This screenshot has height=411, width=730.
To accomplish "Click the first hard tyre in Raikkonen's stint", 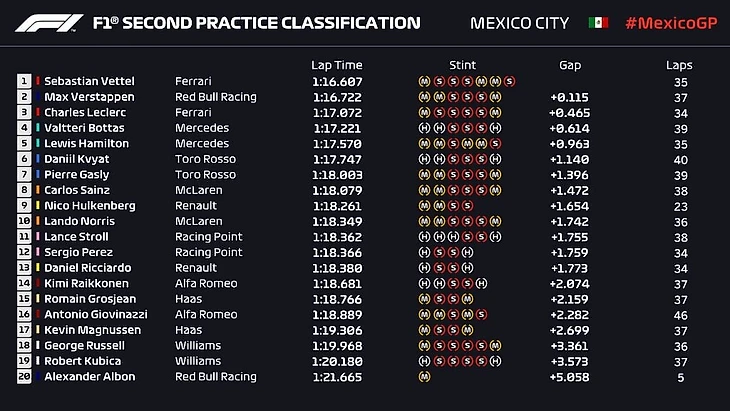I will (424, 284).
